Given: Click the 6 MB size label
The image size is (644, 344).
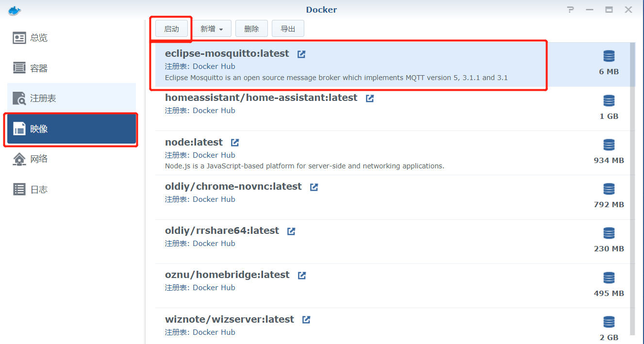Looking at the screenshot, I should 609,72.
